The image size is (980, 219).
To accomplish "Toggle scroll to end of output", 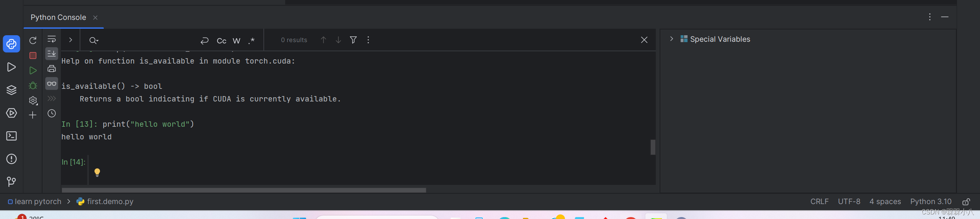I will click(x=52, y=54).
